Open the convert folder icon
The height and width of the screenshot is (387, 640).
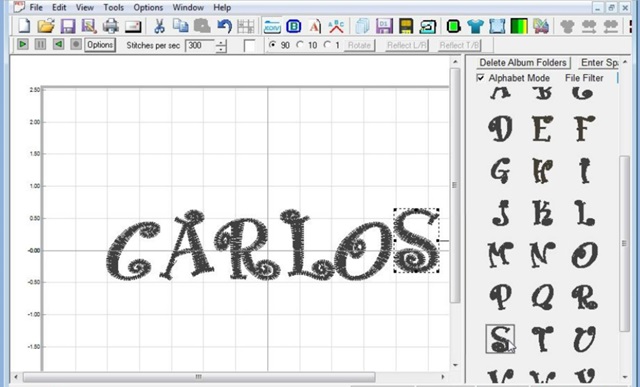pos(272,26)
